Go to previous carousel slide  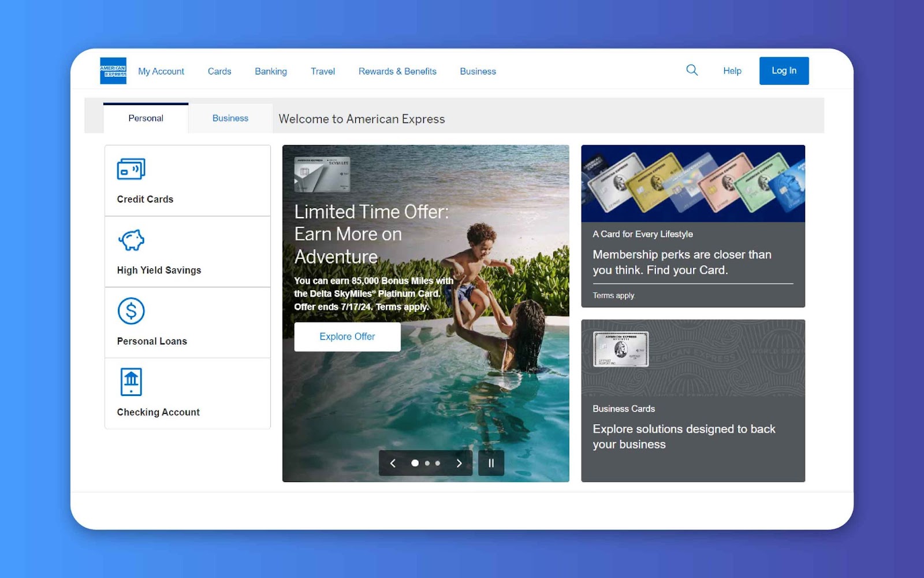[393, 463]
